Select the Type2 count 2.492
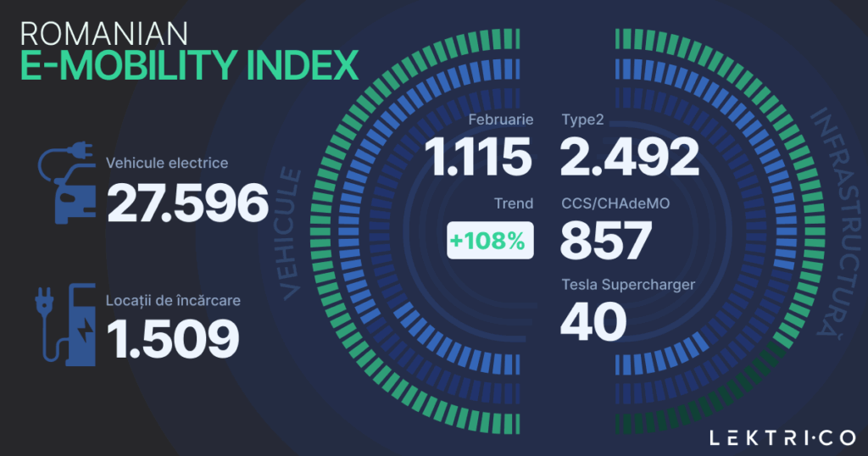This screenshot has height=456, width=868. coord(629,158)
